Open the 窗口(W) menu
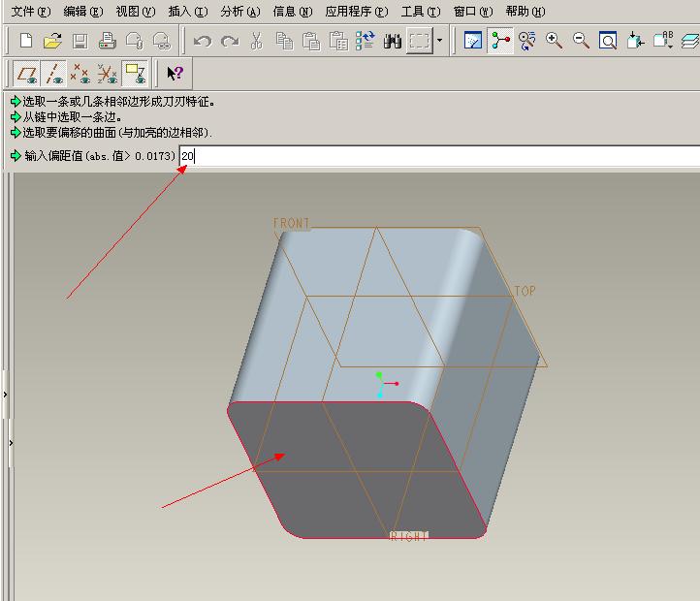 click(x=473, y=12)
